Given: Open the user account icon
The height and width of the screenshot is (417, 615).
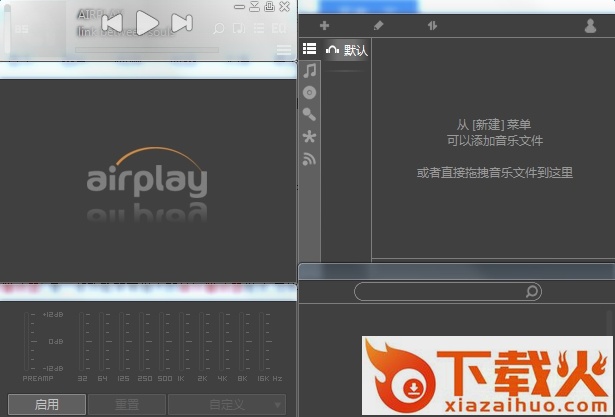Looking at the screenshot, I should (x=590, y=26).
